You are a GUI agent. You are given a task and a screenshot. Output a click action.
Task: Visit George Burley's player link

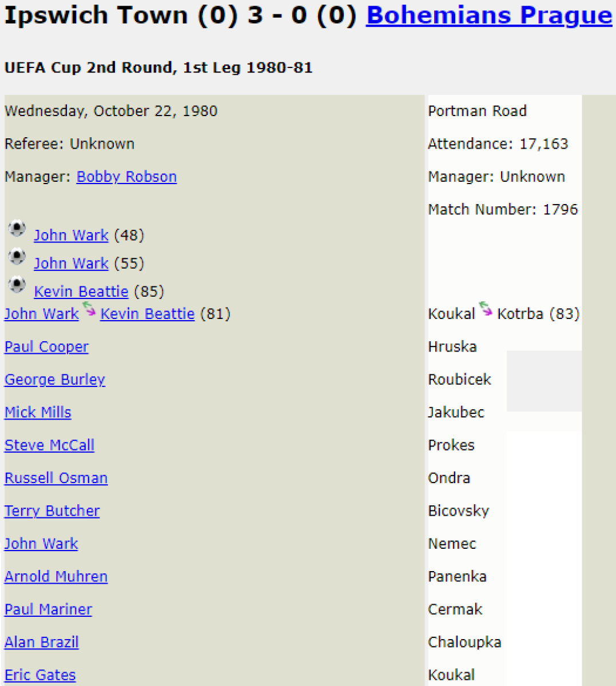click(55, 380)
